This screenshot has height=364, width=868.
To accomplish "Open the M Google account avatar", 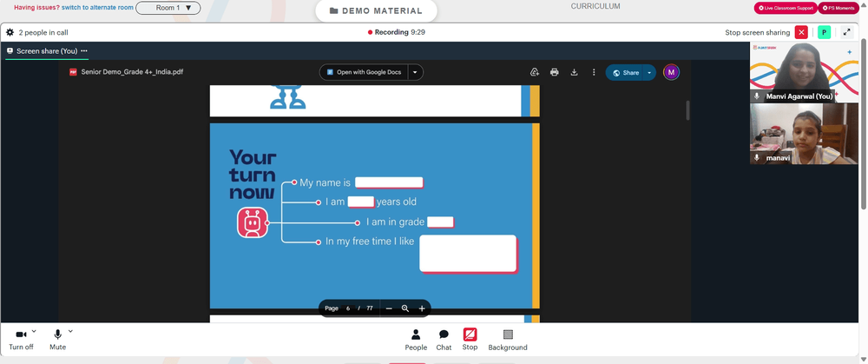I will [671, 73].
